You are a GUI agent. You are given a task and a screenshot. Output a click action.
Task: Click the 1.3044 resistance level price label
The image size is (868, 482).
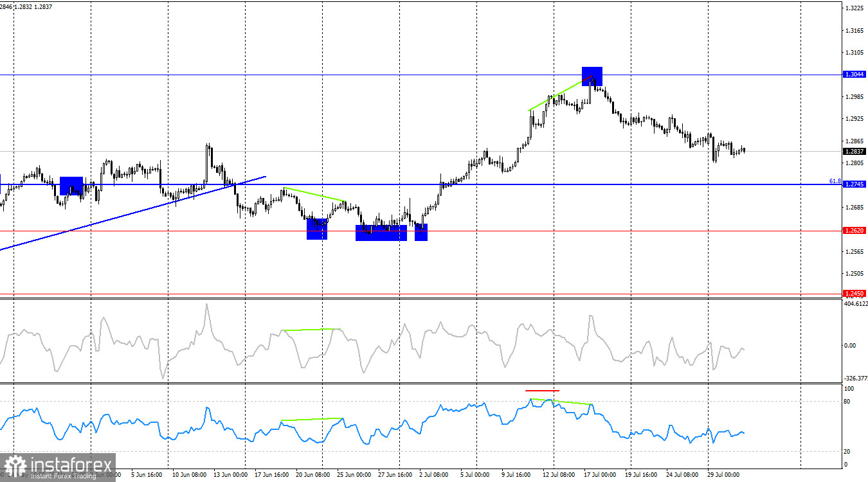tap(854, 75)
